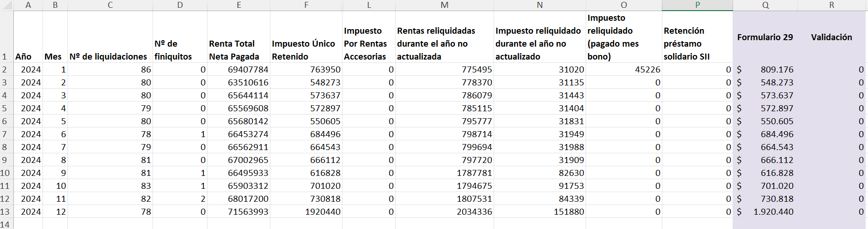The width and height of the screenshot is (868, 229).
Task: Select the Formulario 29 header cell
Action: pyautogui.click(x=765, y=37)
